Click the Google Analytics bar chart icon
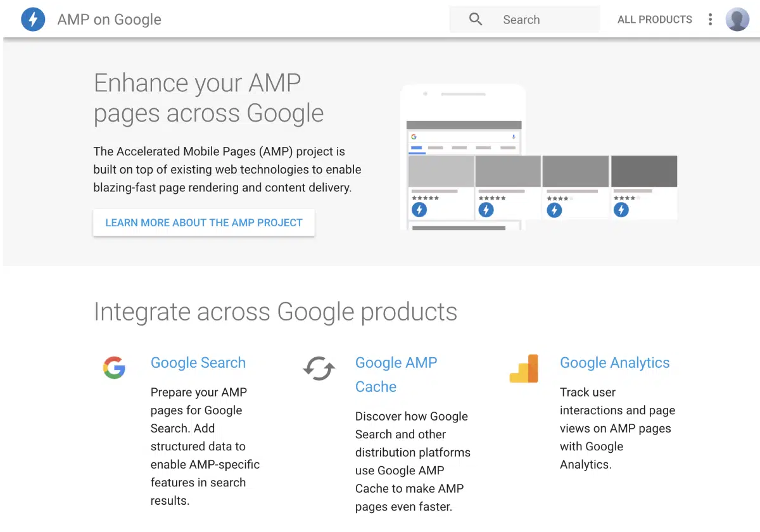 pyautogui.click(x=524, y=369)
